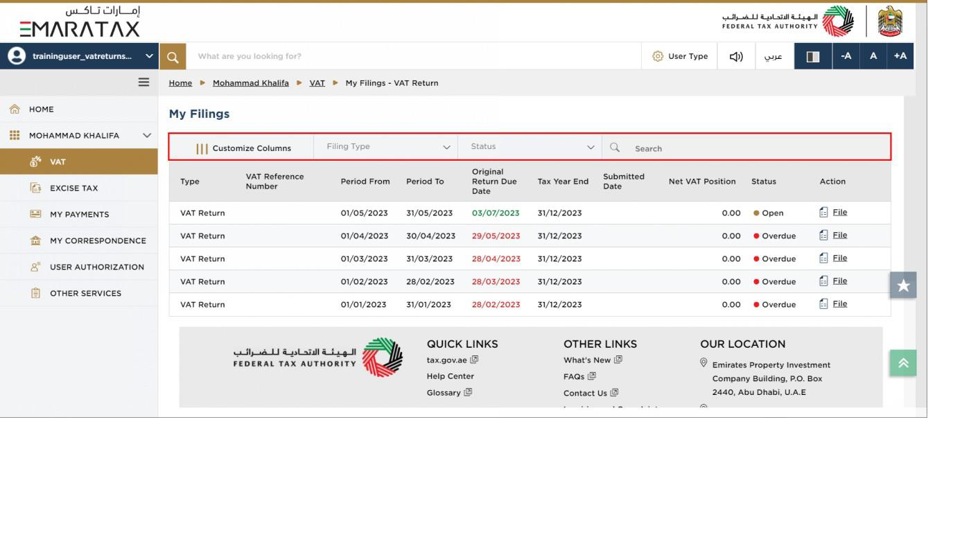
Task: Click the red due date 29/05/2023
Action: point(496,236)
